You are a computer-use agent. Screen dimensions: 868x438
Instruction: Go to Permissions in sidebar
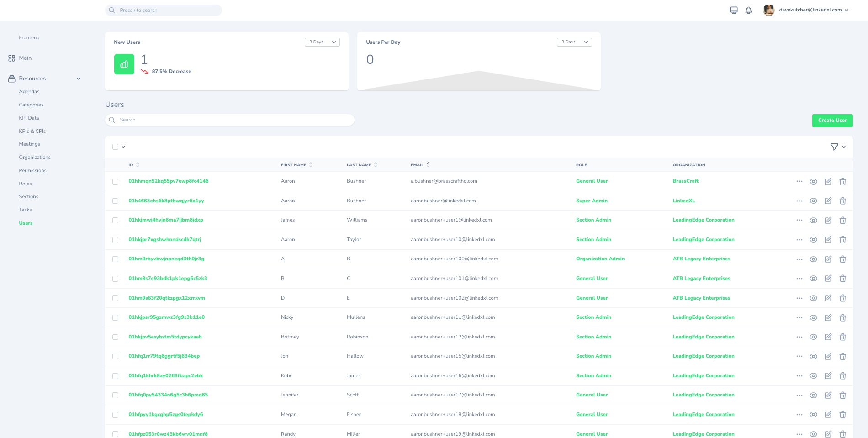tap(32, 170)
